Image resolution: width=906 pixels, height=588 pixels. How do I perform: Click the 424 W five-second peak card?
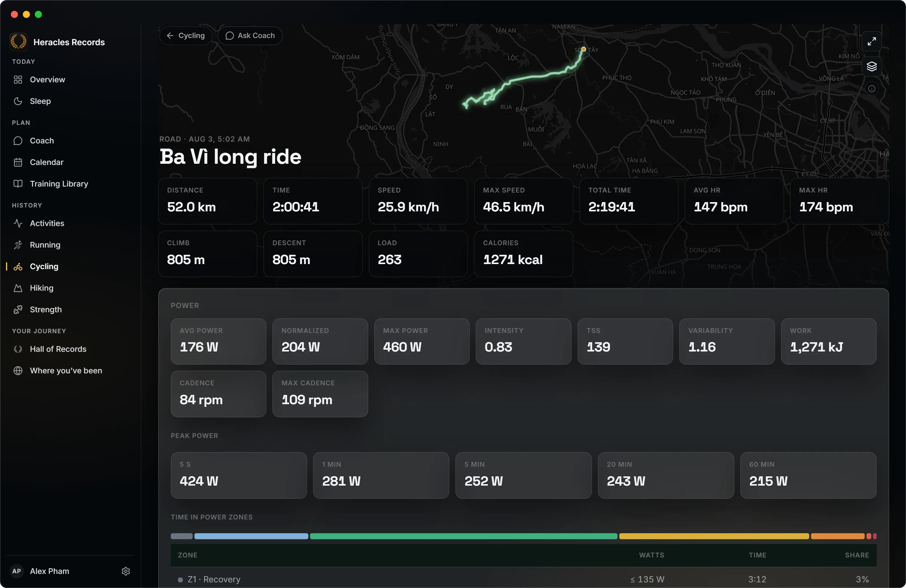click(239, 475)
